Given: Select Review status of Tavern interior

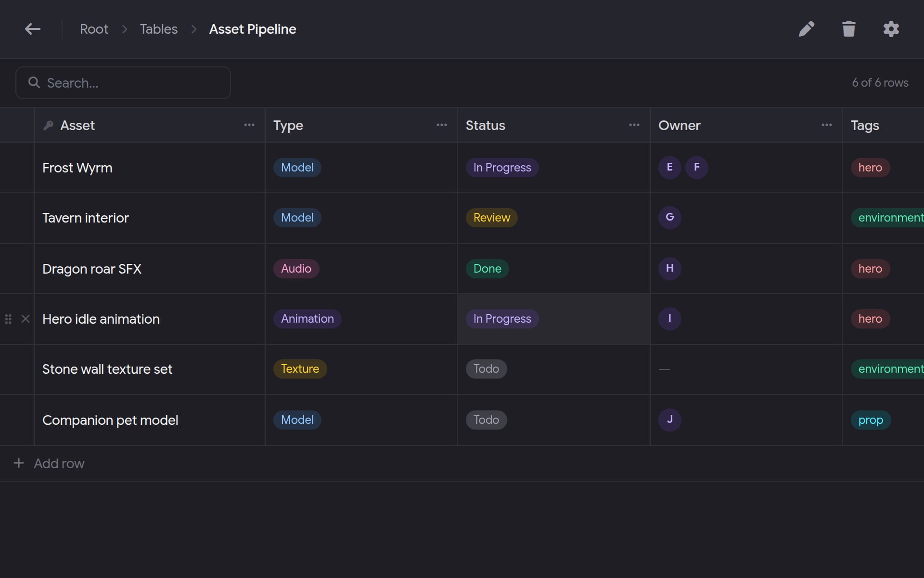Looking at the screenshot, I should (491, 218).
